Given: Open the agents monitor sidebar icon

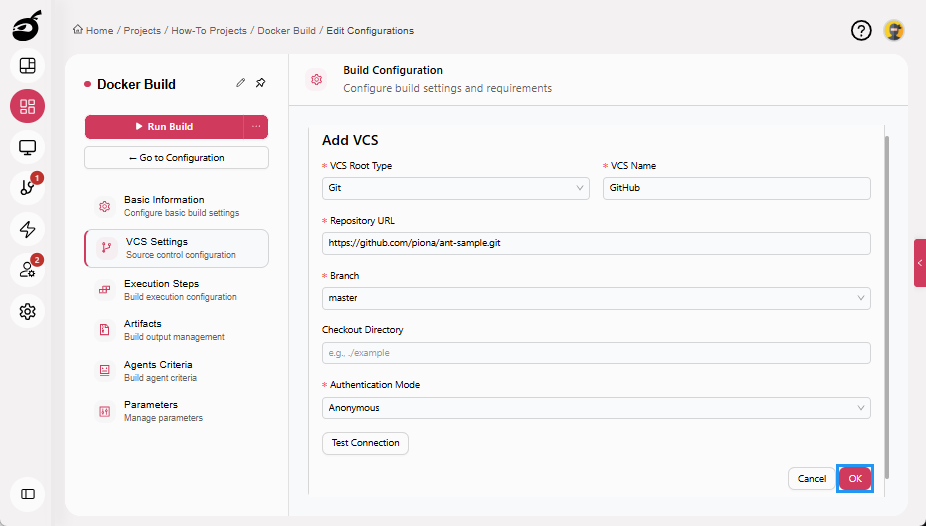Looking at the screenshot, I should coord(27,147).
